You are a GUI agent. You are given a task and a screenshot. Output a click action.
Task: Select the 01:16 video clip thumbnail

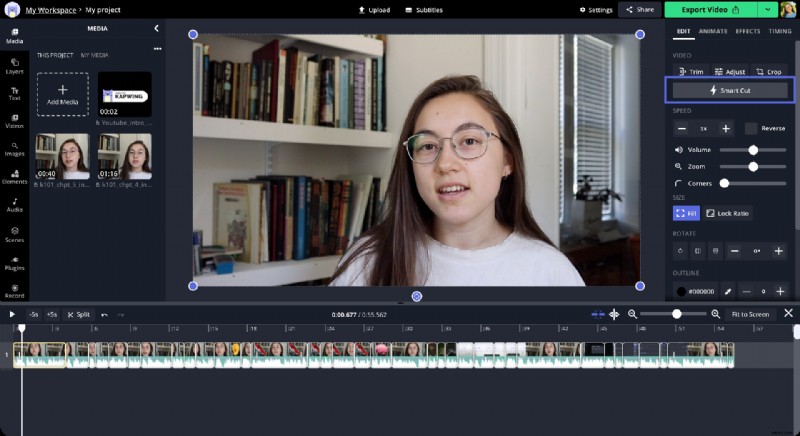[124, 156]
